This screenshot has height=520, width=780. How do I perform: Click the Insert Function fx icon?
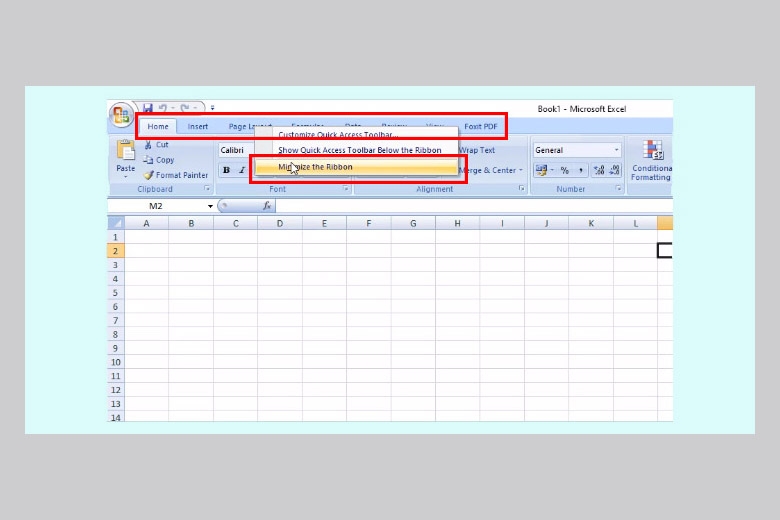(267, 206)
